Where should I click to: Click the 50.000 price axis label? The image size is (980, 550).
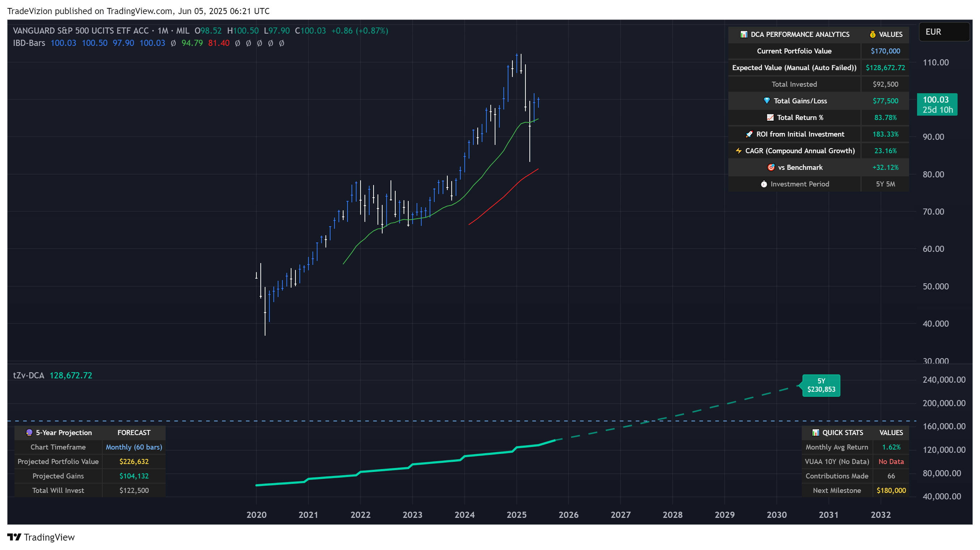pyautogui.click(x=936, y=286)
